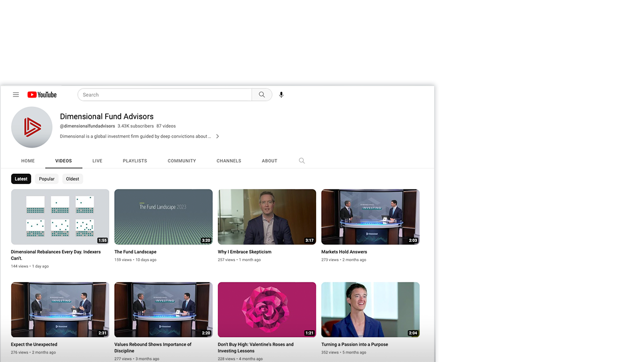Click '273 views • 2 months ago' text

pyautogui.click(x=343, y=260)
